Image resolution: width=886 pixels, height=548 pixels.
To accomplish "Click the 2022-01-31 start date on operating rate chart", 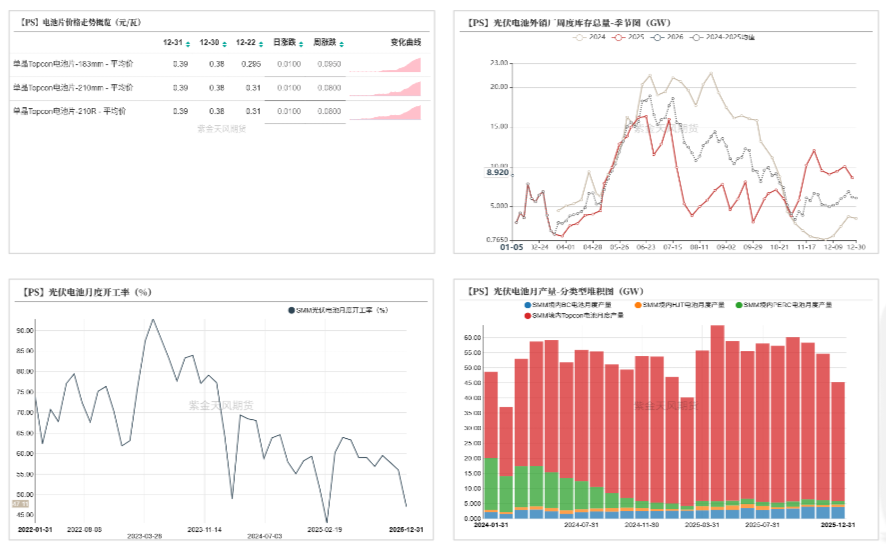I will point(35,529).
